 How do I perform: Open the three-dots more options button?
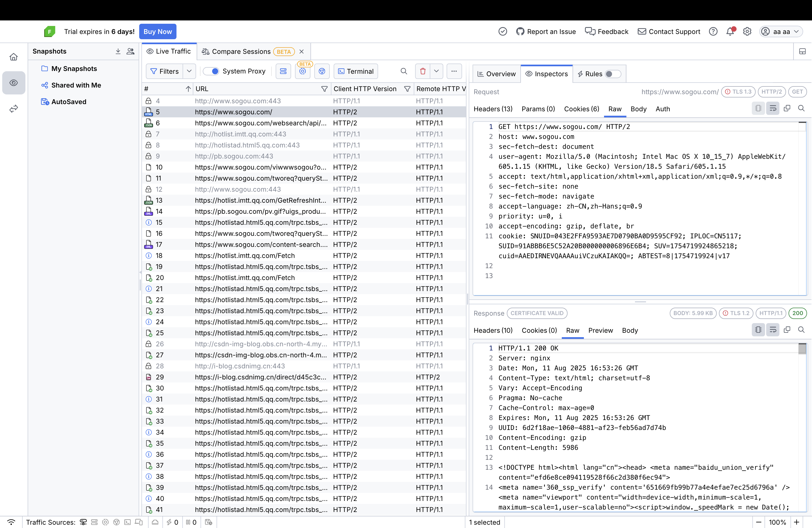pos(454,71)
